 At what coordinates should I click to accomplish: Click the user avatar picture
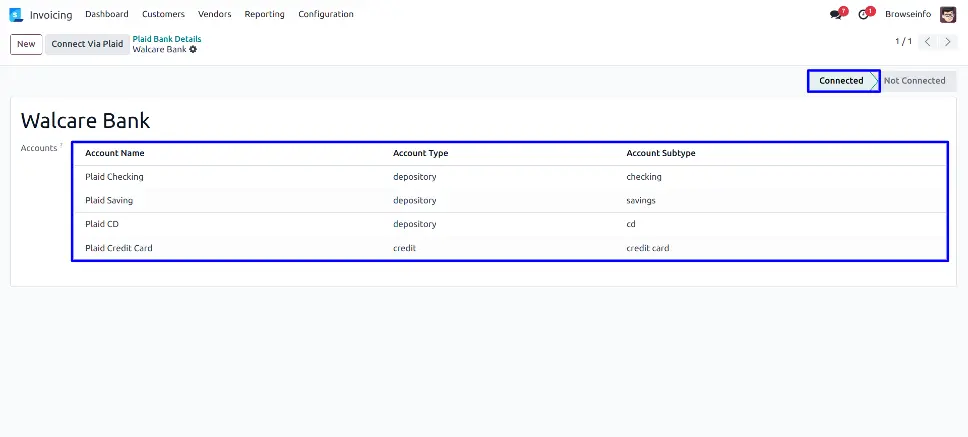(x=948, y=15)
